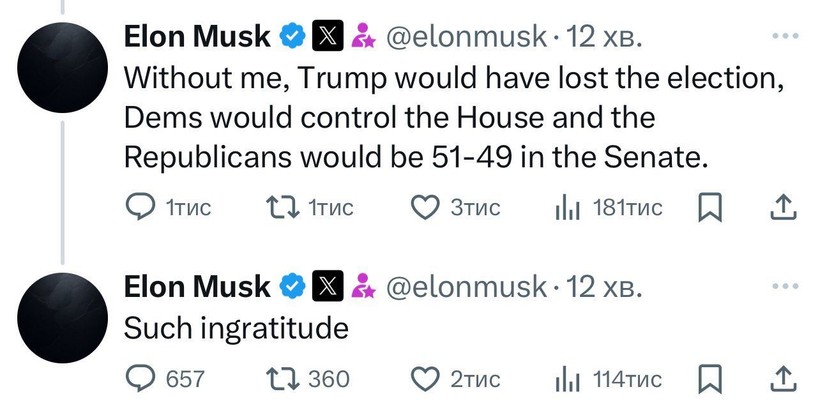820x410 pixels.
Task: View analytics showing 114 thousand views
Action: 567,378
